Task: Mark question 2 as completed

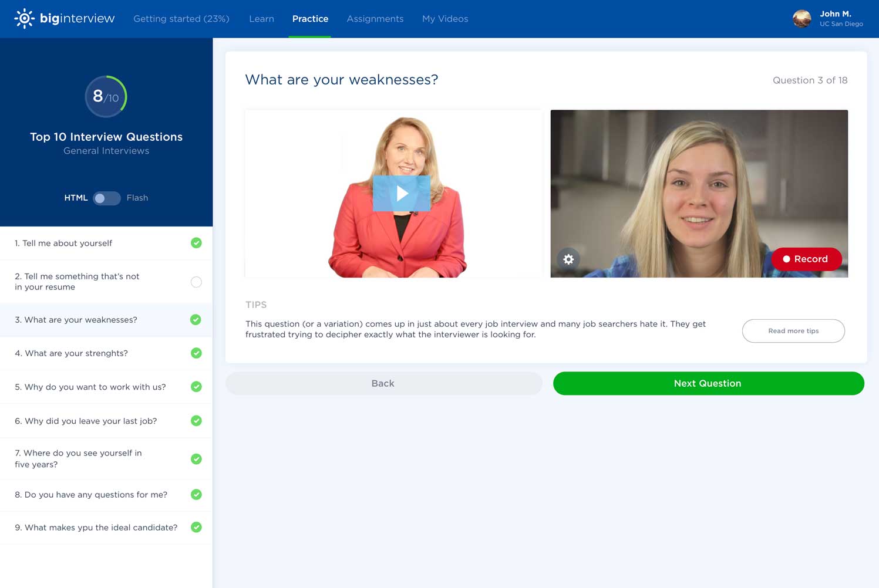Action: pos(196,282)
